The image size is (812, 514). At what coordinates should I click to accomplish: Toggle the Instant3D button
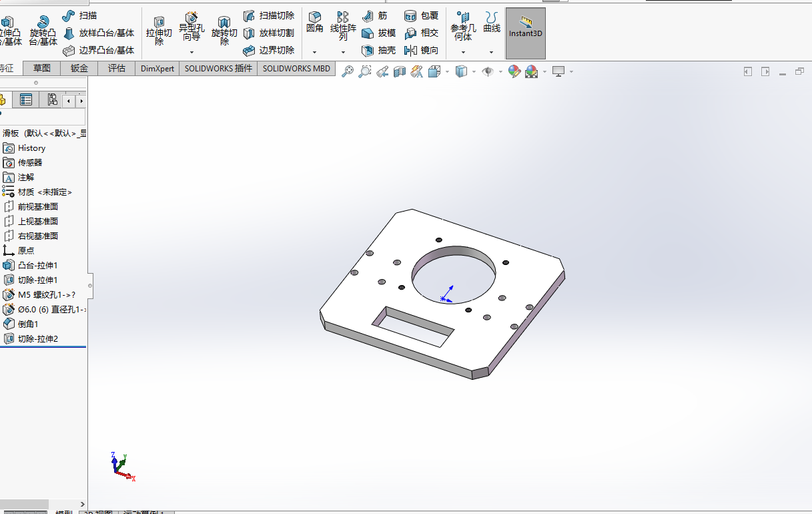pos(526,33)
